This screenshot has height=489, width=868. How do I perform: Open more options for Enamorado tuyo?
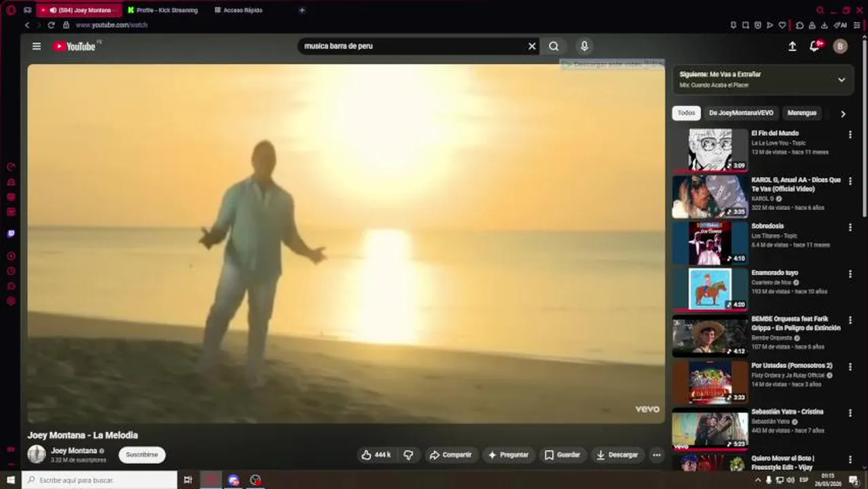click(850, 274)
